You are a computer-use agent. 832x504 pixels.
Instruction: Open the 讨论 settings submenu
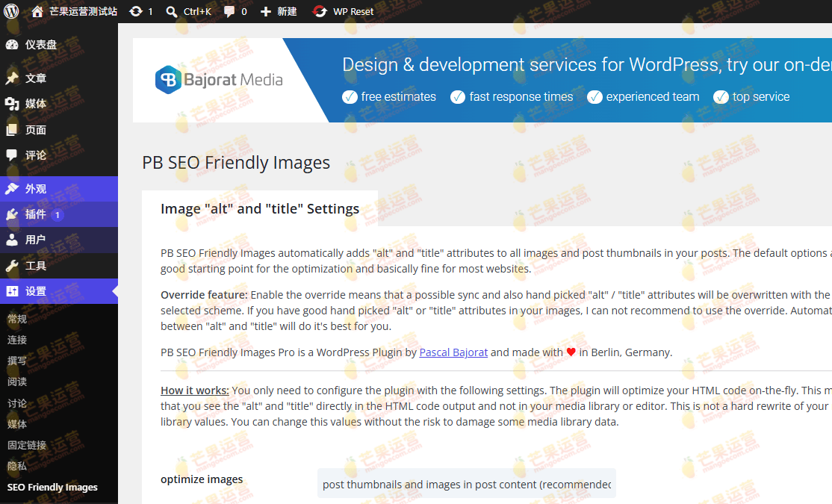tap(17, 403)
